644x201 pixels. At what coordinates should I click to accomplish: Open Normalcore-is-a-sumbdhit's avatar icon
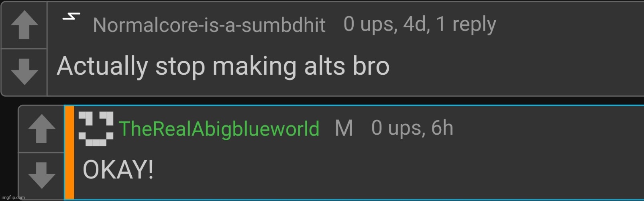(x=71, y=17)
